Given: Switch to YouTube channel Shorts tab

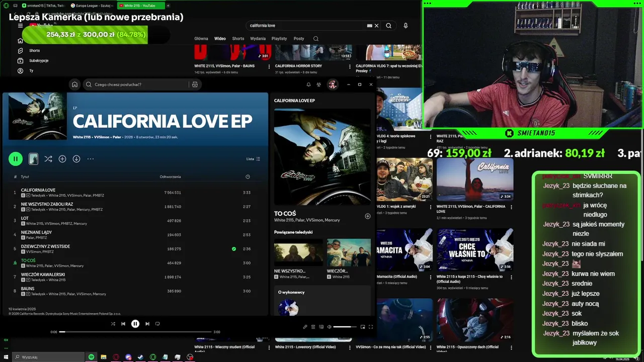Looking at the screenshot, I should [x=238, y=39].
